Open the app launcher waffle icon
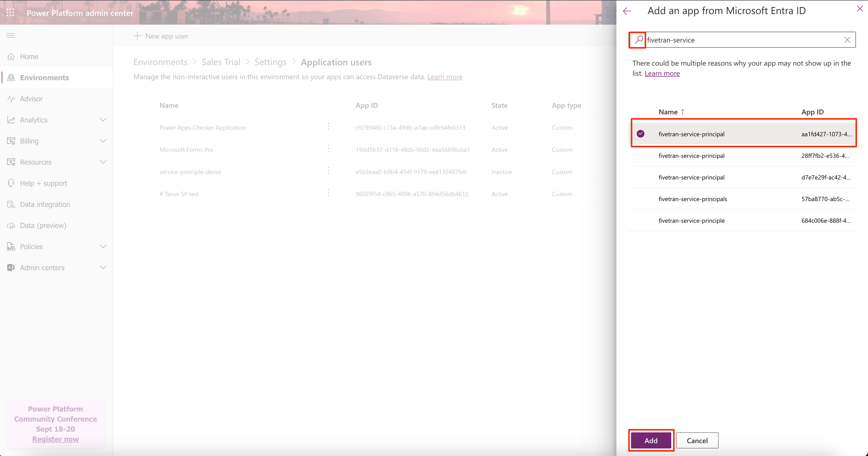 [x=11, y=13]
